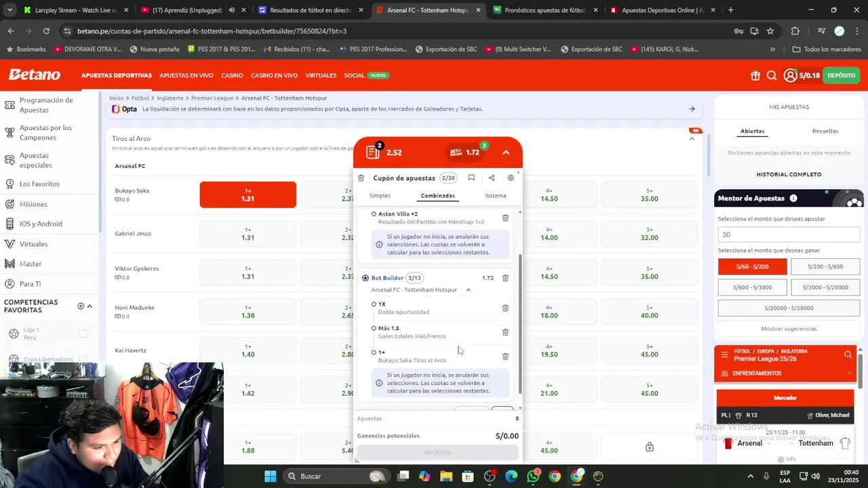Choose the S/20000 - S/30000 winnings range
The width and height of the screenshot is (868, 488).
pos(789,308)
